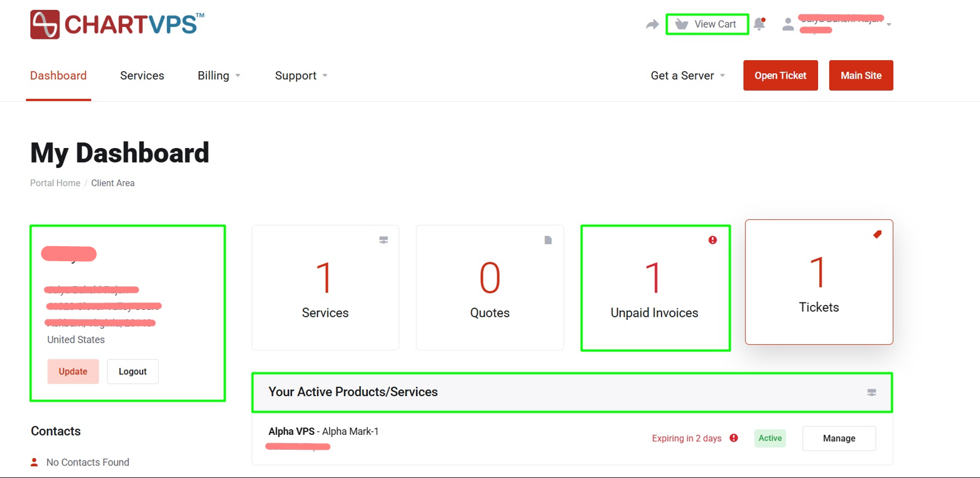The width and height of the screenshot is (980, 478).
Task: Expand the Get a Server dropdown
Action: (688, 76)
